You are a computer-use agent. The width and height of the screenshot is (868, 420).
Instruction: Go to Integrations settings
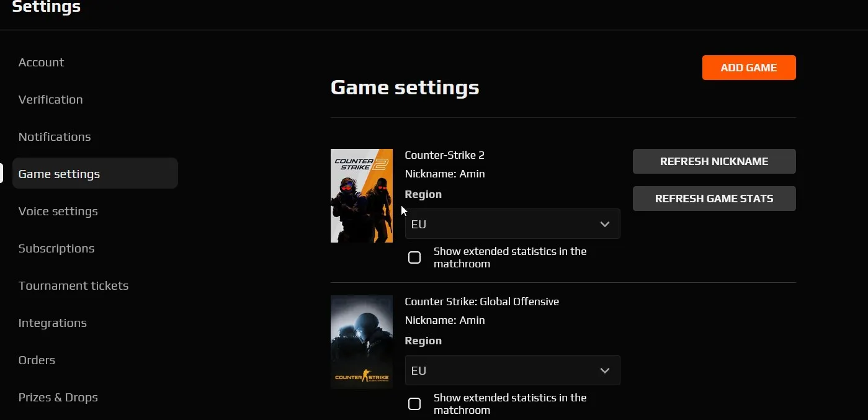52,323
